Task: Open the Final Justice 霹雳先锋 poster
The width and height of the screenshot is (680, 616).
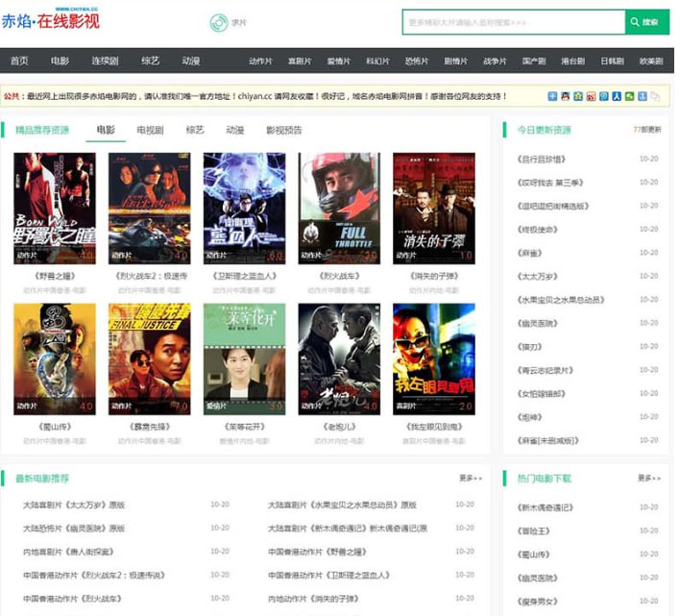Action: pos(150,359)
